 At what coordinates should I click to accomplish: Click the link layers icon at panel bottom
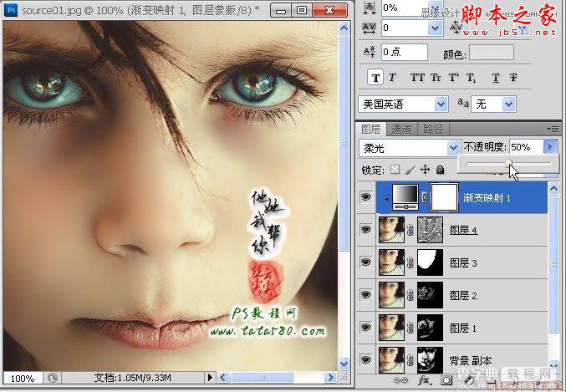400,380
